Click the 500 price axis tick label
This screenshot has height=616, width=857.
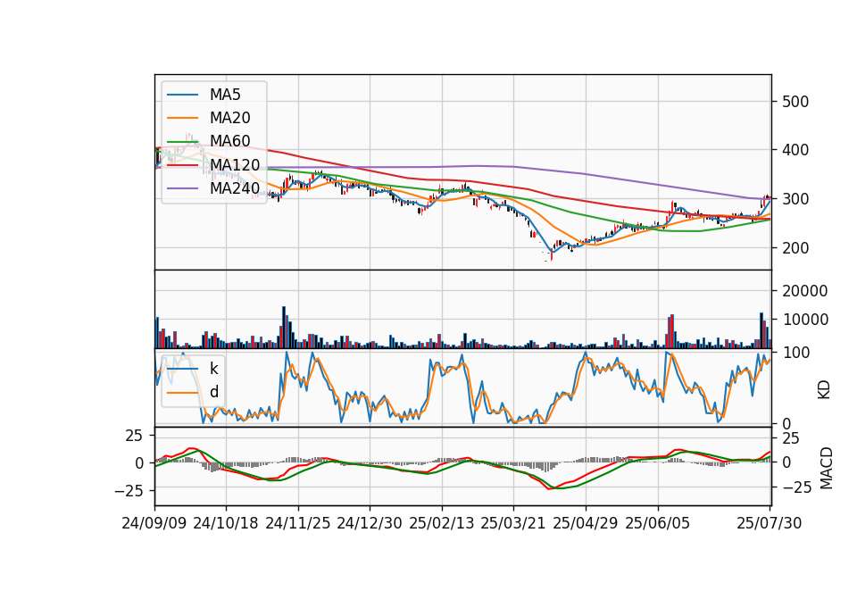point(795,102)
